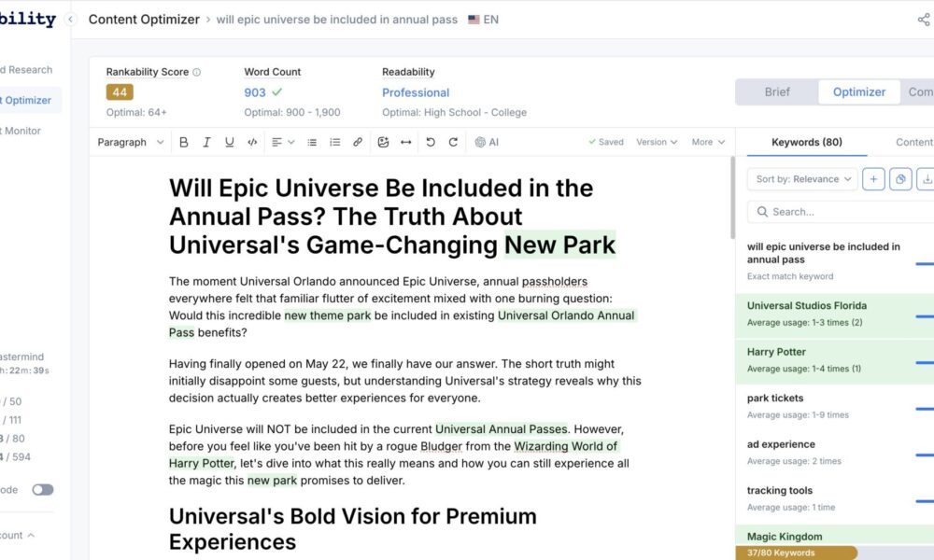Viewport: 934px width, 560px height.
Task: Share the document with the share icon
Action: pos(924,20)
